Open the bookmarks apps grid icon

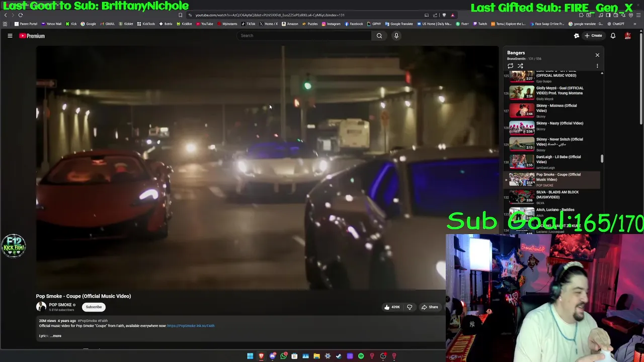(x=5, y=24)
